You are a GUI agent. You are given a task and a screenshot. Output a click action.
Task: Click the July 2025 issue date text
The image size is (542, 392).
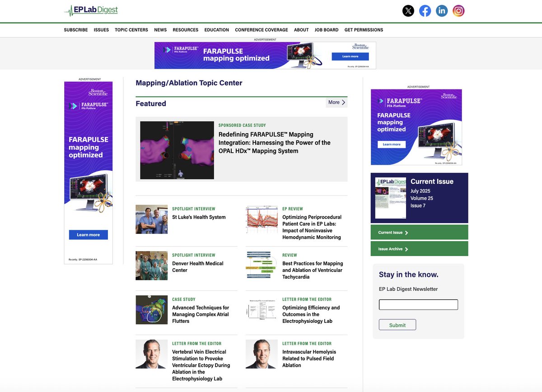coord(421,191)
